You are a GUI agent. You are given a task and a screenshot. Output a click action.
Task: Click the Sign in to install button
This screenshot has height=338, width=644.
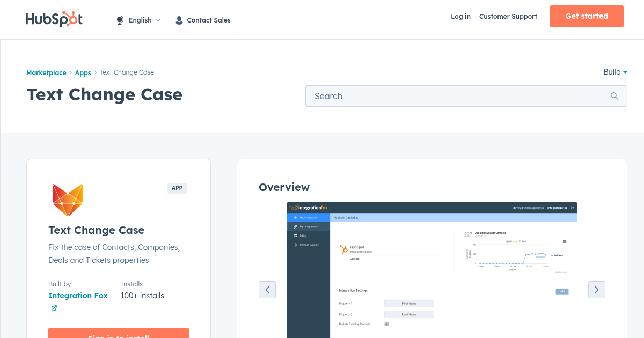point(119,333)
